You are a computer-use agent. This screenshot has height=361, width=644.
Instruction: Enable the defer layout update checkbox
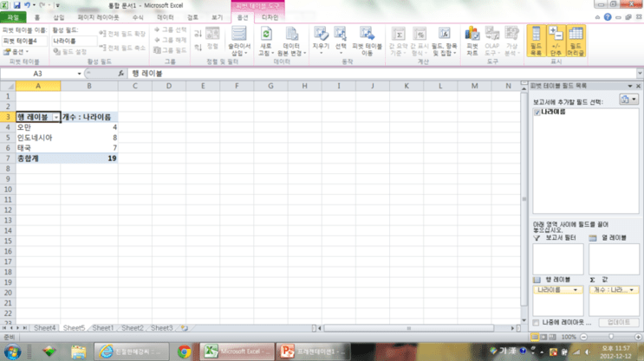click(x=536, y=323)
